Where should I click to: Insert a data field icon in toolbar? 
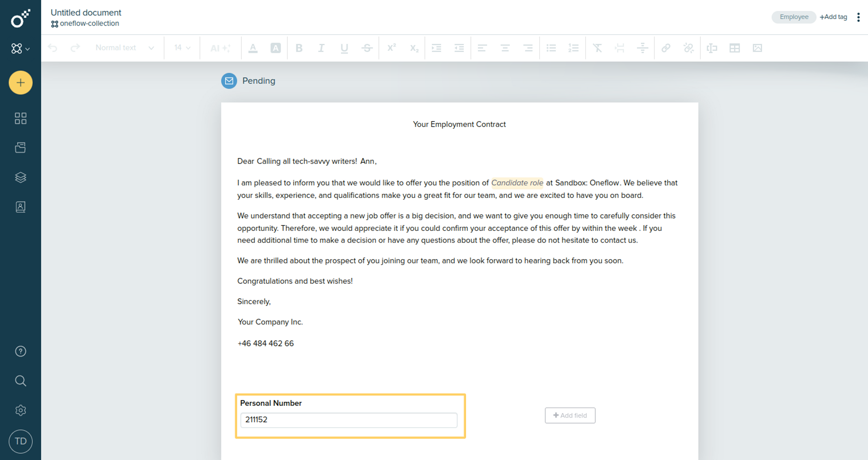[x=712, y=48]
